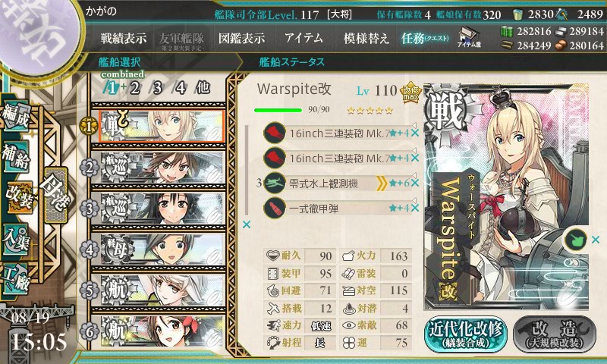Viewport: 607px width, 364px height.
Task: Open the 任務(クエスト) quest menu
Action: [x=425, y=38]
